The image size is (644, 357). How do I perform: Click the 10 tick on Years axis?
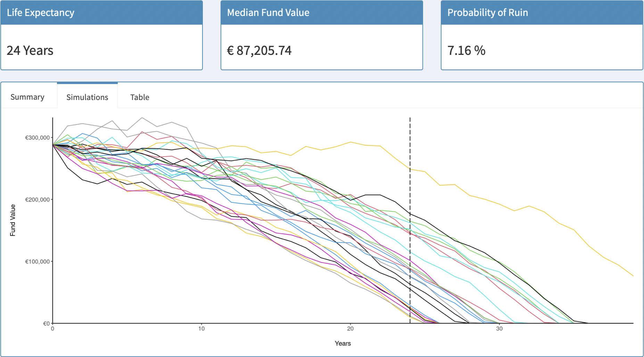click(201, 329)
